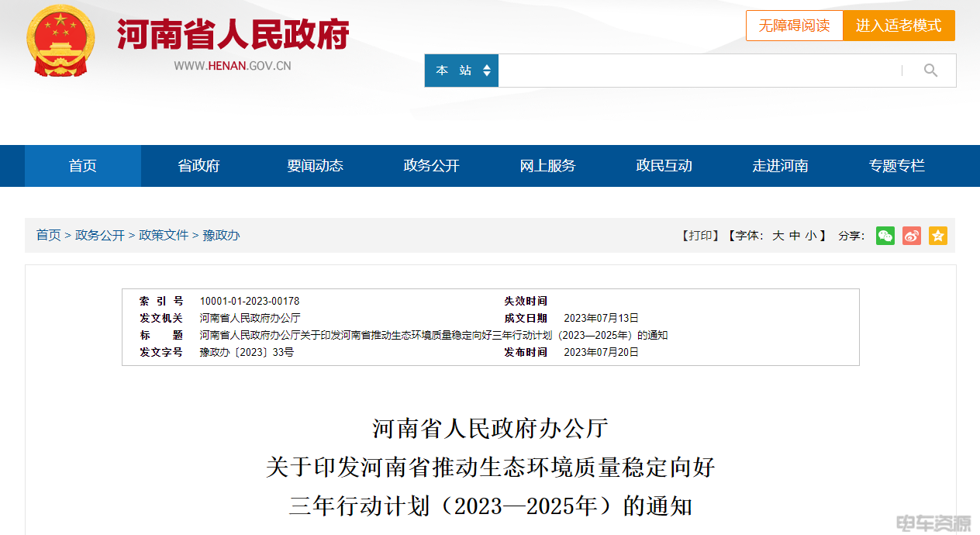The width and height of the screenshot is (980, 535).
Task: Open the 网上服务 menu item
Action: tap(548, 166)
